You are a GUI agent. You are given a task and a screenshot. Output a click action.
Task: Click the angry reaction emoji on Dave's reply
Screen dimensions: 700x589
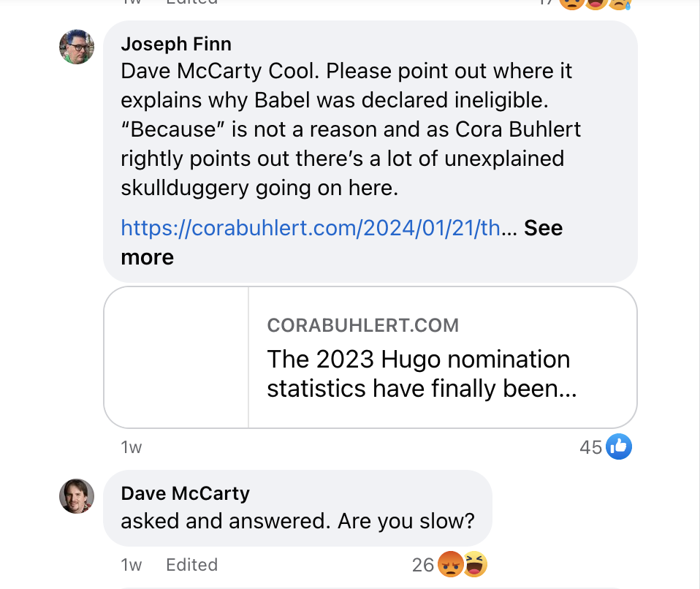point(449,564)
